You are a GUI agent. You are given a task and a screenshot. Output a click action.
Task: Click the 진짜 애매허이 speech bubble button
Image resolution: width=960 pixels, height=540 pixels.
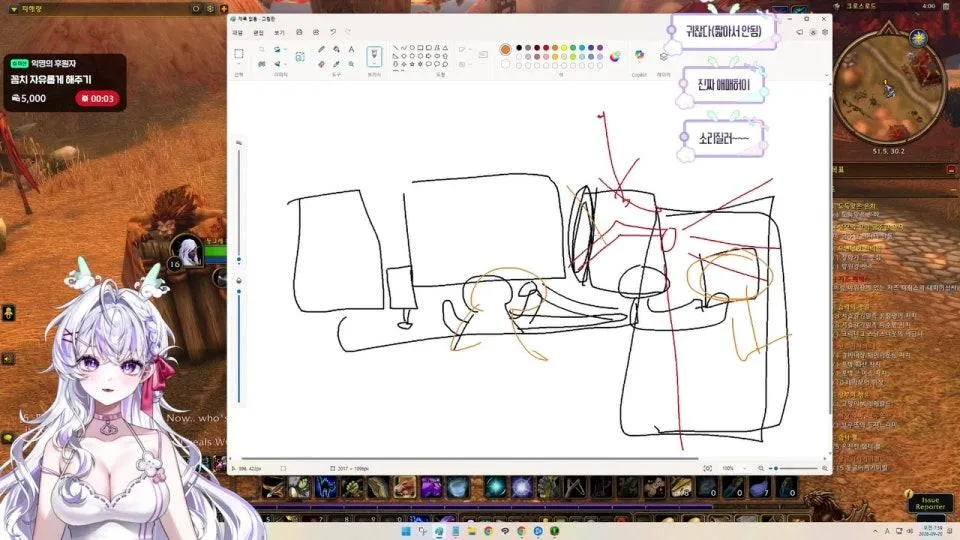pyautogui.click(x=723, y=84)
